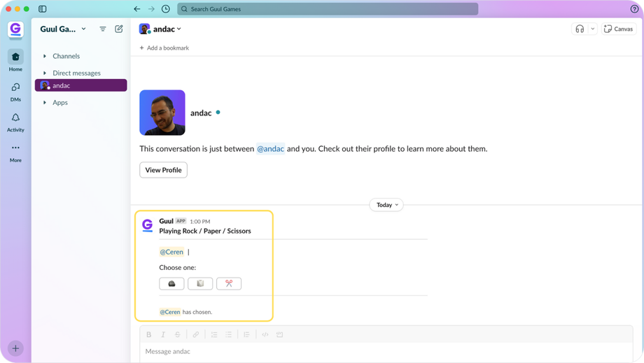Open the history clock icon

coord(165,9)
